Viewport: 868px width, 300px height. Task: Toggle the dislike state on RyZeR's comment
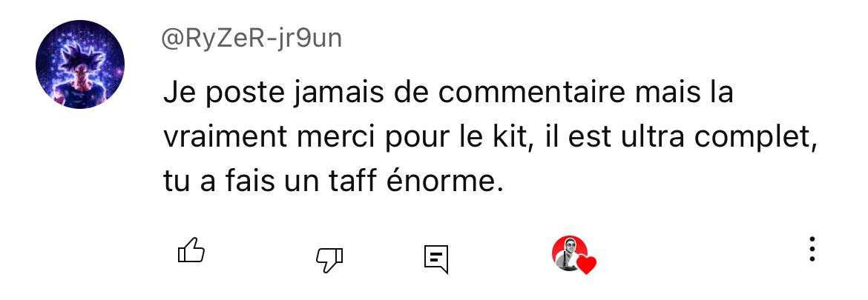click(329, 259)
